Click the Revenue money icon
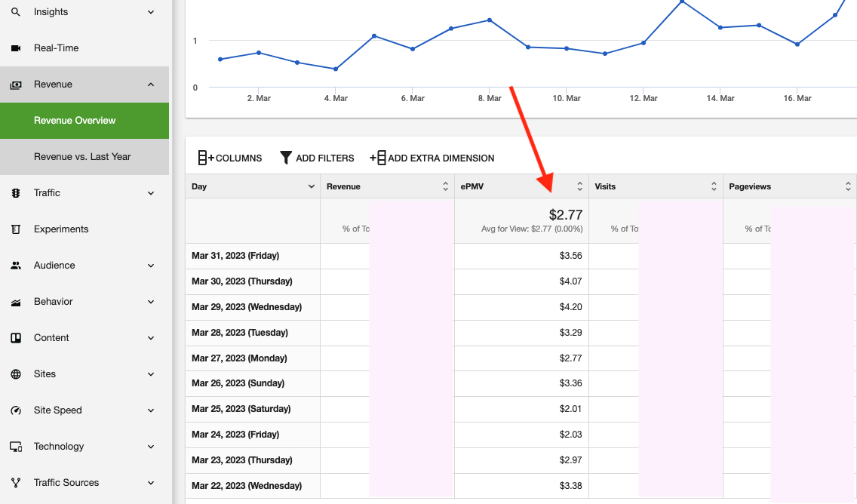The height and width of the screenshot is (504, 857). pos(16,85)
